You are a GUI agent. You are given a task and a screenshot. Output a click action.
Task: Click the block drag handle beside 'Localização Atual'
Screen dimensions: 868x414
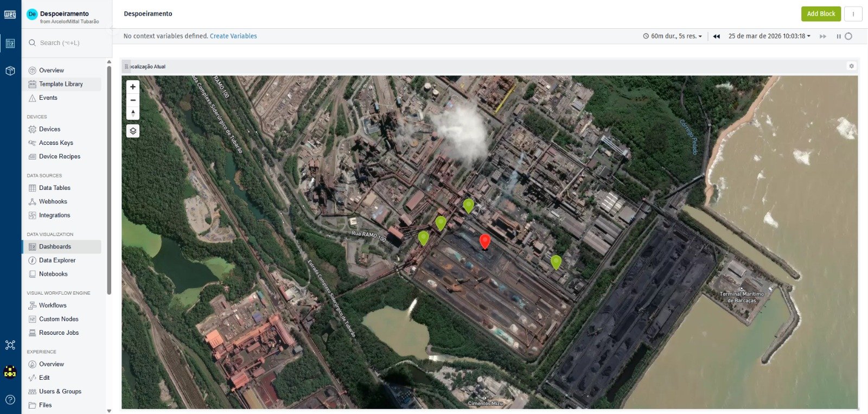(126, 66)
